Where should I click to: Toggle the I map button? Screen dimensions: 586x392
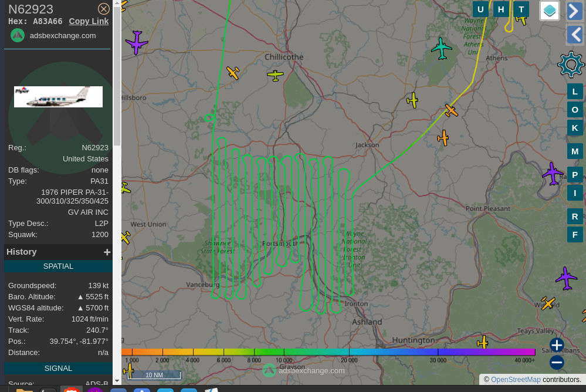pyautogui.click(x=575, y=193)
